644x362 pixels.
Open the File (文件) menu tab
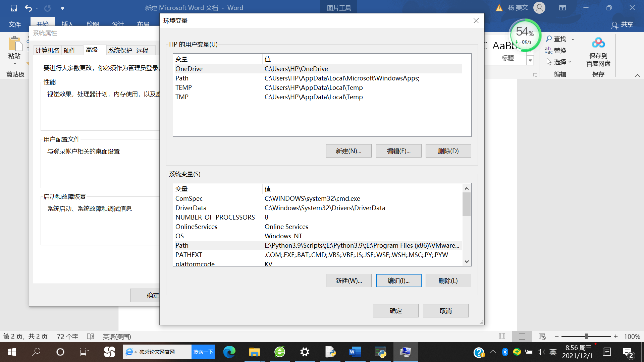click(x=14, y=24)
